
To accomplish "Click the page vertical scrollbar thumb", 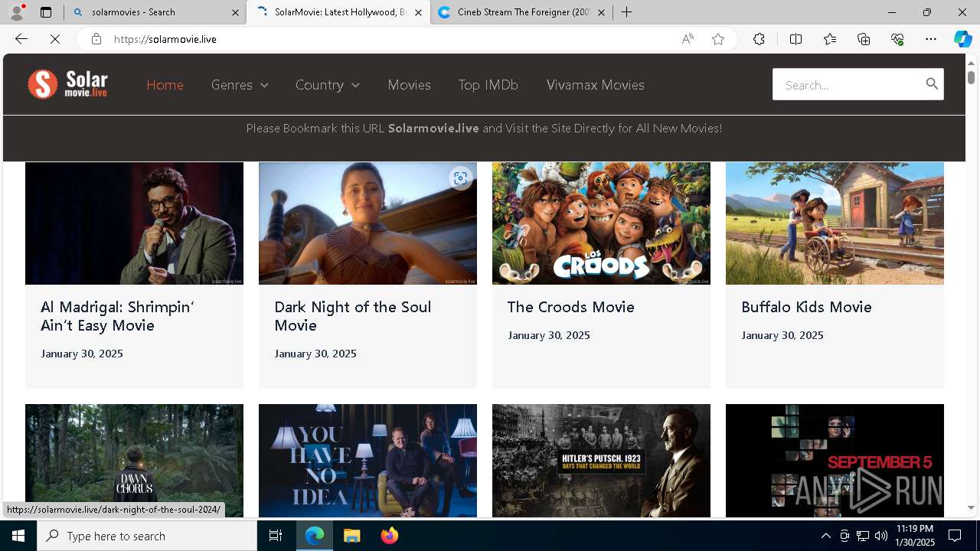I will click(971, 77).
